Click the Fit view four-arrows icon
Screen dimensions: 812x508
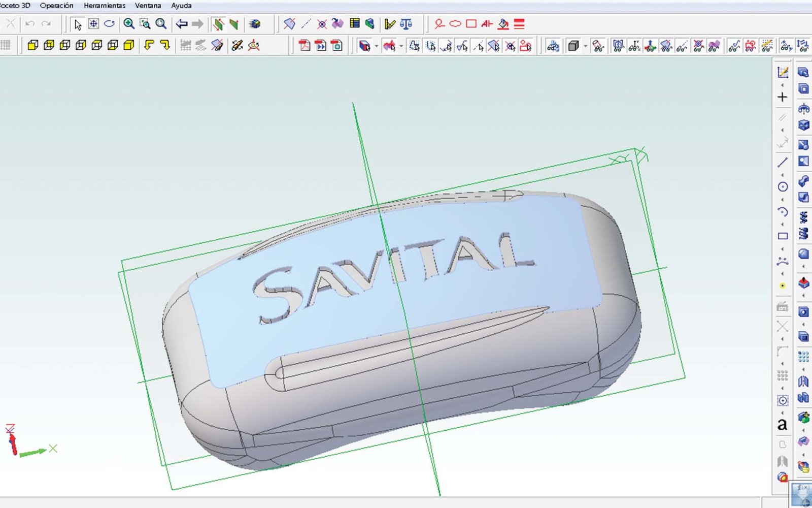[x=93, y=24]
